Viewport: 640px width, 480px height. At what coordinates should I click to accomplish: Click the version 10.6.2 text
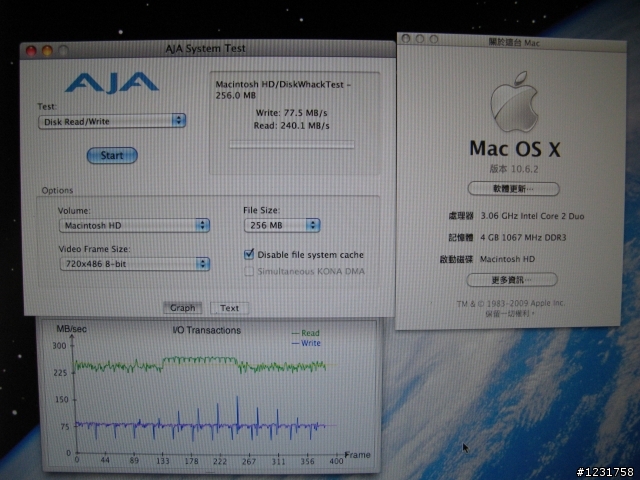point(514,169)
